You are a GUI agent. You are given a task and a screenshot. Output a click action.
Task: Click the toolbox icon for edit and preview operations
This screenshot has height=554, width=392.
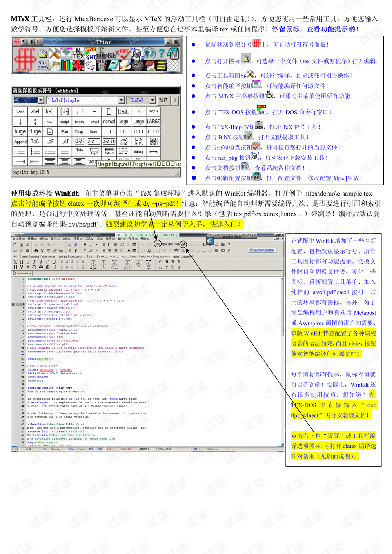click(x=53, y=53)
